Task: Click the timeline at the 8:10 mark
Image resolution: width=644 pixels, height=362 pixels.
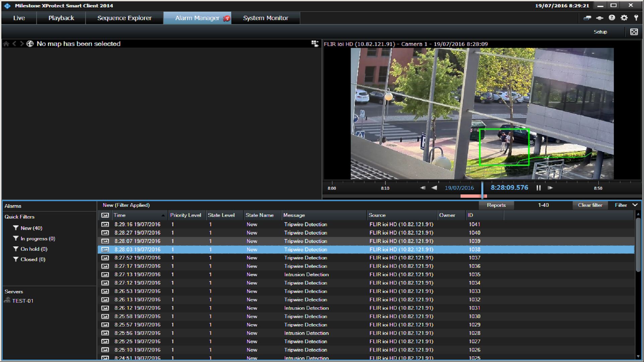Action: click(385, 188)
